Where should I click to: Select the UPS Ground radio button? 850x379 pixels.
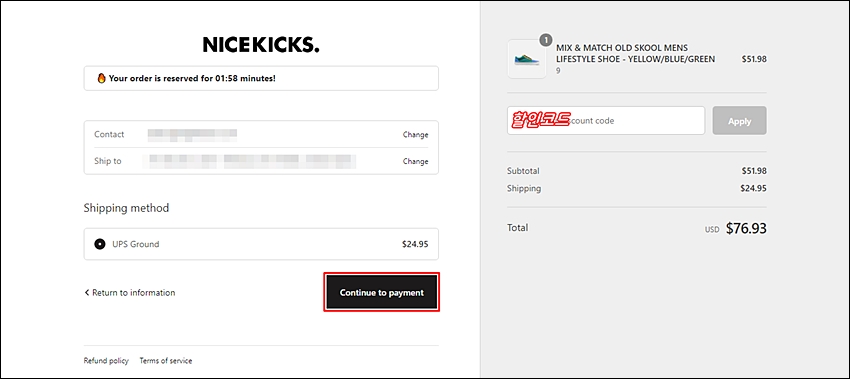pyautogui.click(x=100, y=244)
